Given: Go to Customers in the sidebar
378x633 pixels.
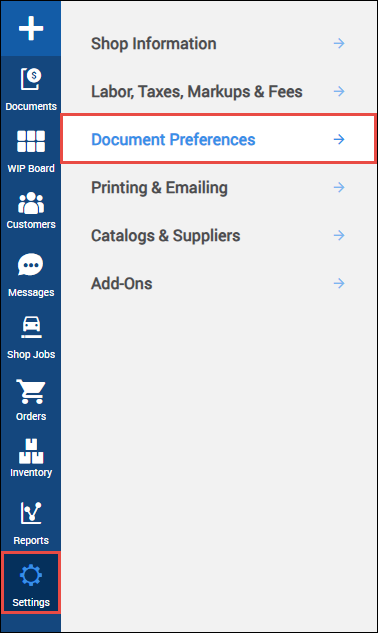Looking at the screenshot, I should click(31, 210).
